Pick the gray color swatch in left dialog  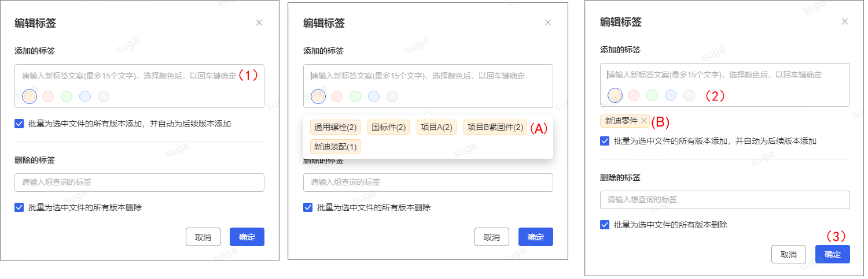coord(104,96)
